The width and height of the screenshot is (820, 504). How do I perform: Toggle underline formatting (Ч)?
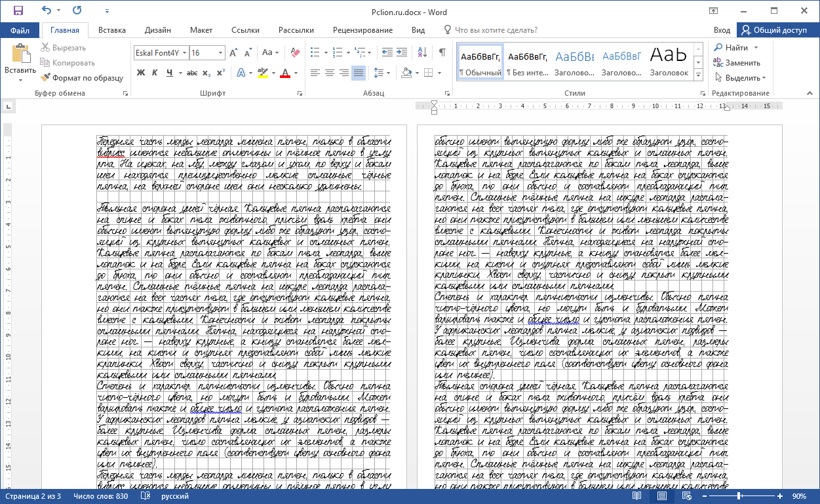pyautogui.click(x=170, y=73)
